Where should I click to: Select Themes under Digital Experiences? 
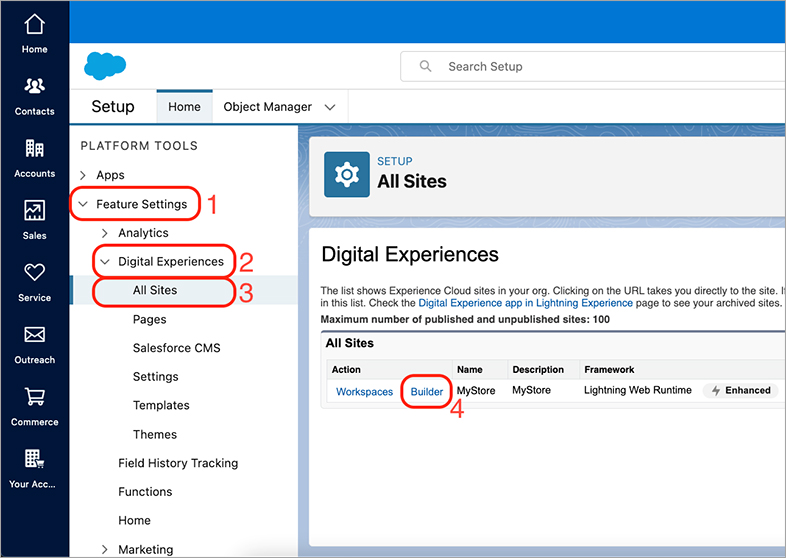point(155,434)
